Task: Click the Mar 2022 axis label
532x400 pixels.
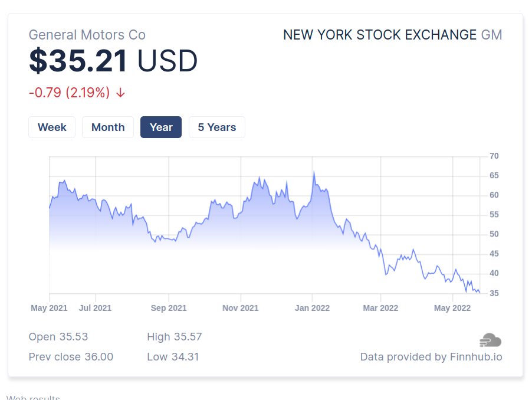Action: click(380, 308)
